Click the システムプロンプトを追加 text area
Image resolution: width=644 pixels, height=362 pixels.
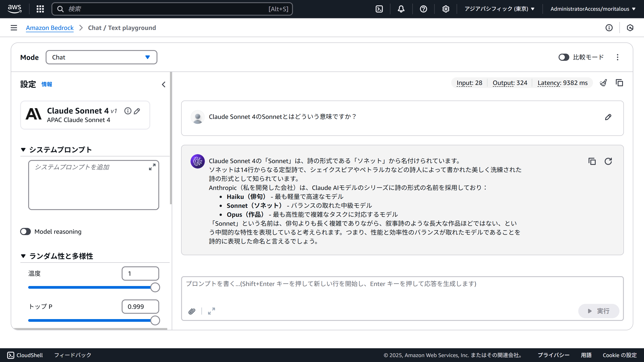[94, 185]
